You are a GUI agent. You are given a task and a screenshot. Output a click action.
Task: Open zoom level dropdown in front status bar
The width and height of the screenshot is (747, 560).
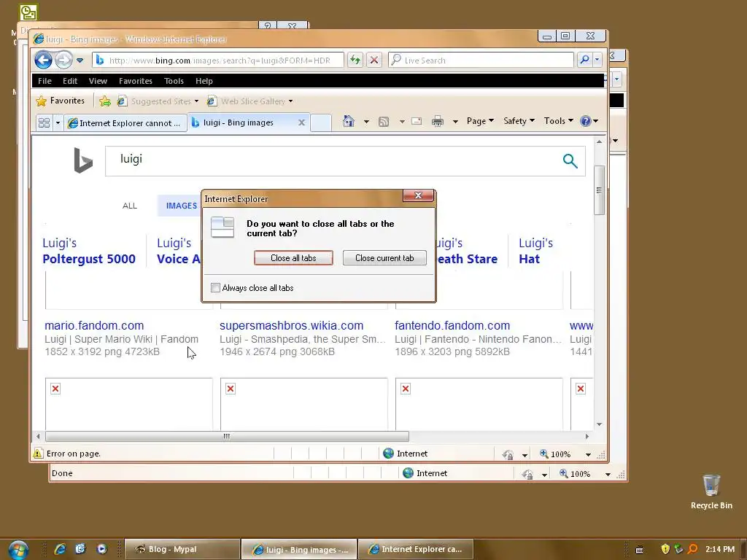588,454
